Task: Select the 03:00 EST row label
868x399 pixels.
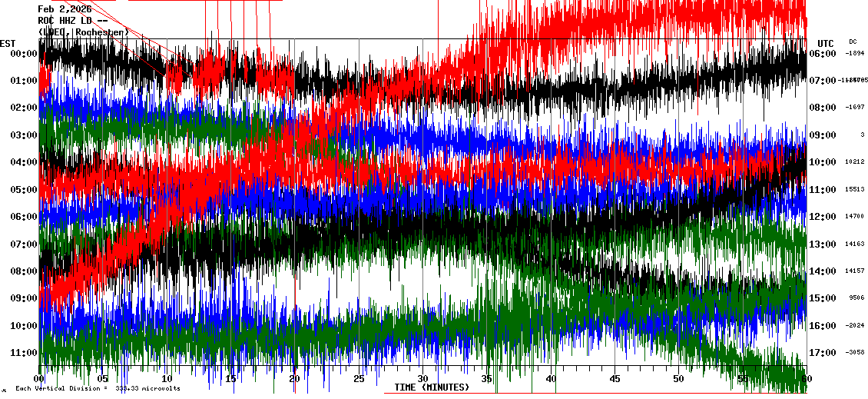Action: 24,135
